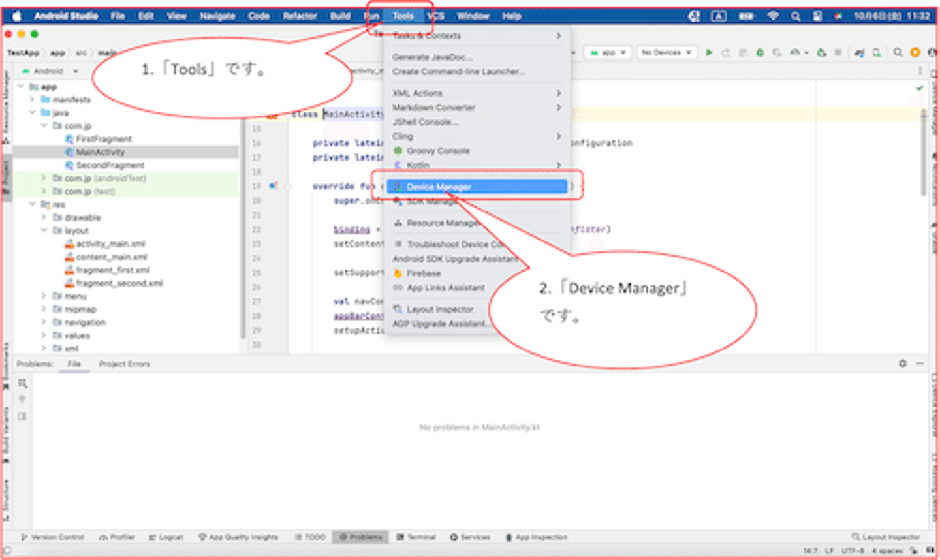Viewport: 940px width, 560px height.
Task: Click the first icon in Problems side toolbar
Action: [23, 383]
